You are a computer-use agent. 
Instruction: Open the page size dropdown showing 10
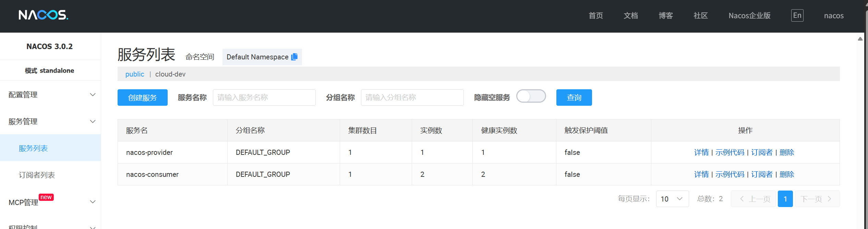pyautogui.click(x=672, y=199)
